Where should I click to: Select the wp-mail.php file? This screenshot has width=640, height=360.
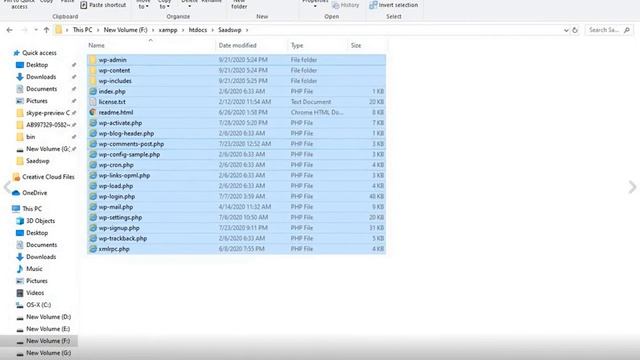coord(236,207)
